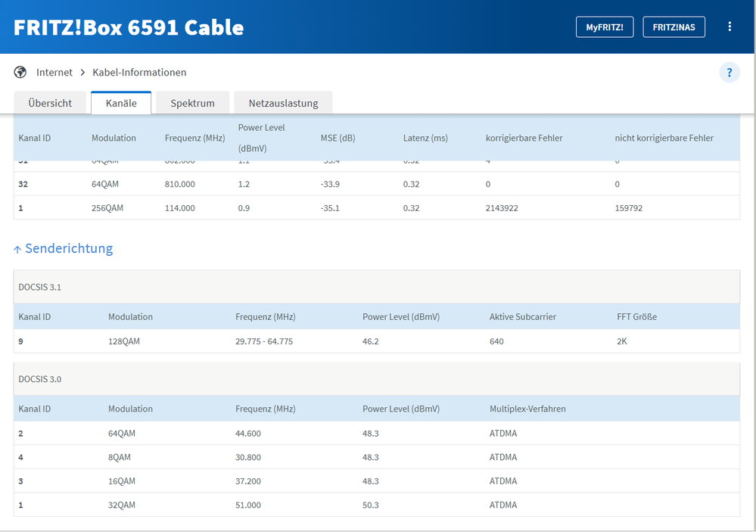Click upstream frequency 51.000
756x532 pixels.
point(247,505)
